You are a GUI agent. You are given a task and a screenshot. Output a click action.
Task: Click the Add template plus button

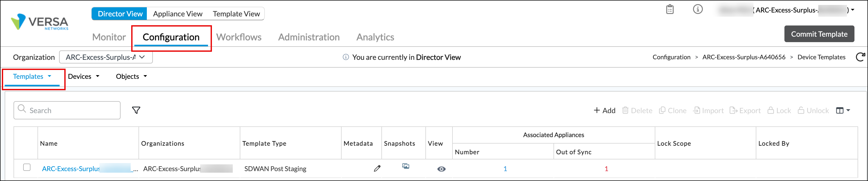(x=605, y=111)
